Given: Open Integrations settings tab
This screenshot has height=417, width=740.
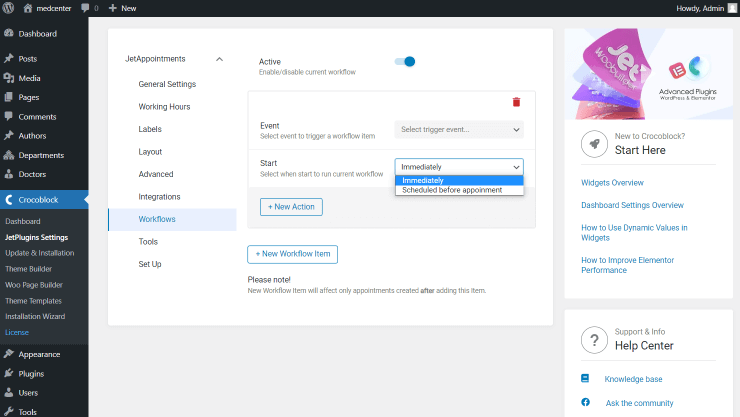Looking at the screenshot, I should pos(159,197).
